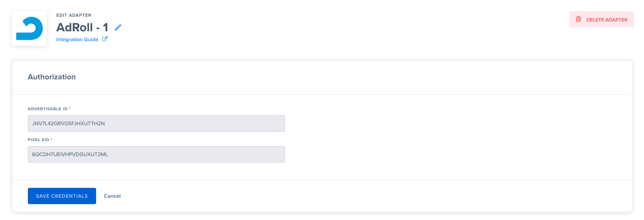Click the pencil icon to rename adapter
Screen dimensions: 644x220
pos(118,27)
